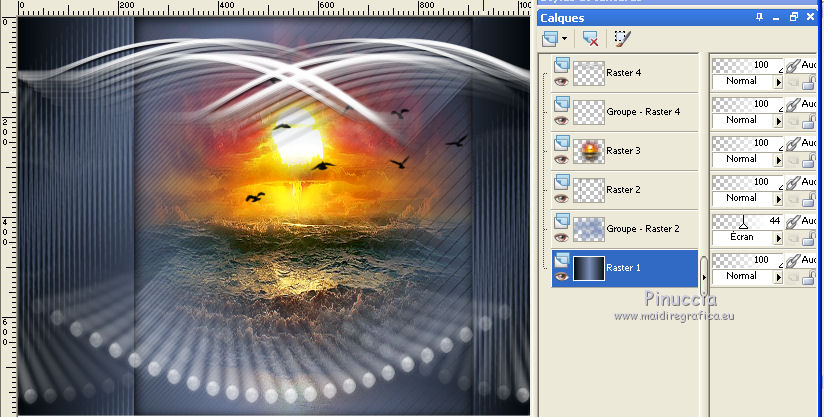Toggle Raster 3 lock transparency padlock
Screen dimensions: 825x417
tap(809, 160)
